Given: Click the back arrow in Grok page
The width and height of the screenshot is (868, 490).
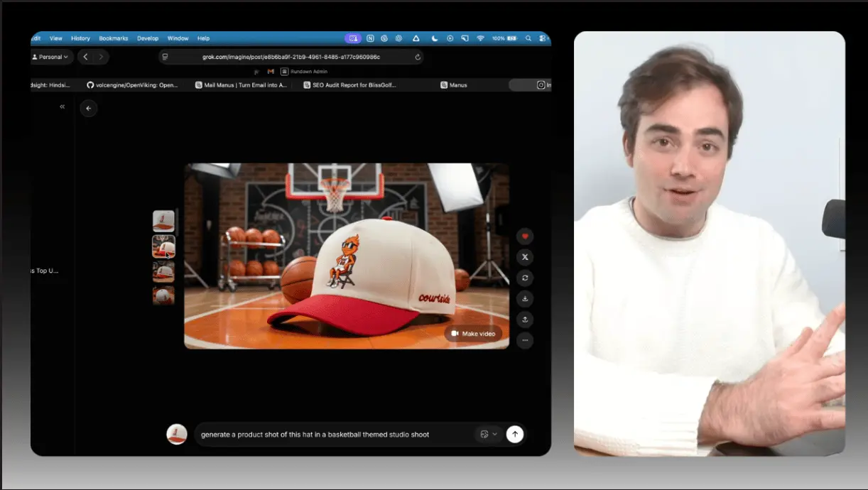Looking at the screenshot, I should [x=89, y=108].
